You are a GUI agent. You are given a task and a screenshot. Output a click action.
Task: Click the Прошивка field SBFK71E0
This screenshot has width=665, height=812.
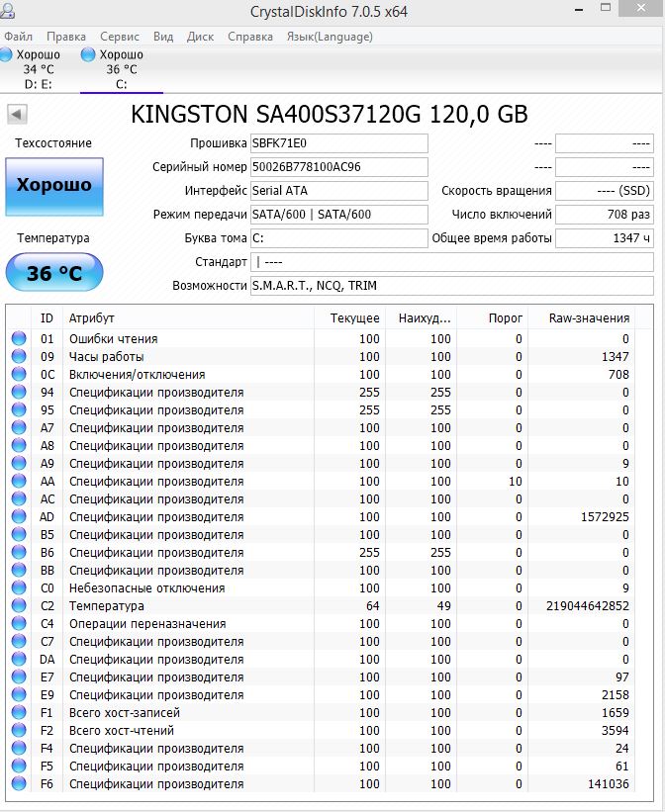pos(339,143)
